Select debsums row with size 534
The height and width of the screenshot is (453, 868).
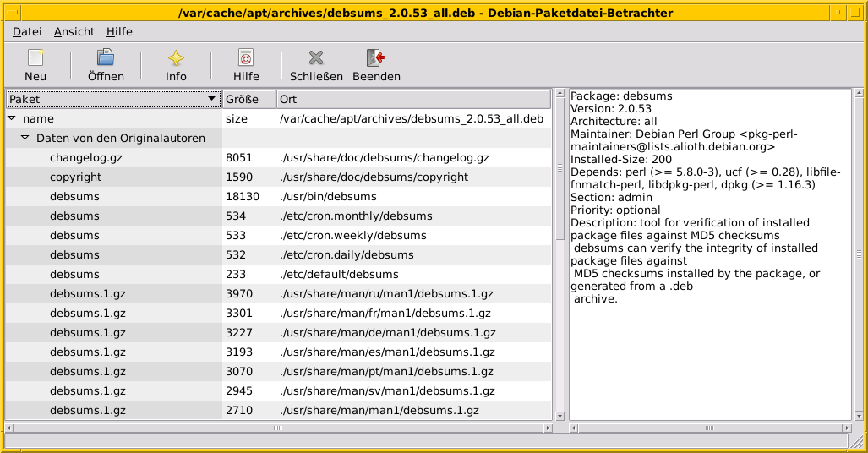point(278,216)
